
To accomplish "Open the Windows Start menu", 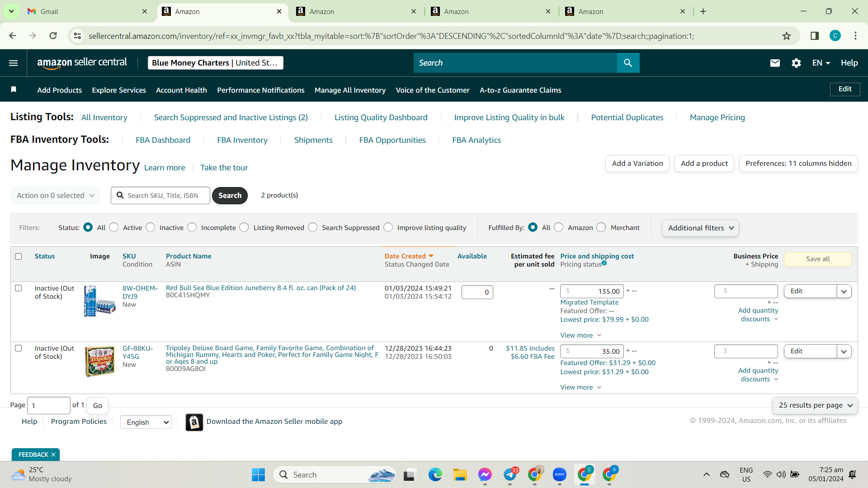I will [258, 474].
